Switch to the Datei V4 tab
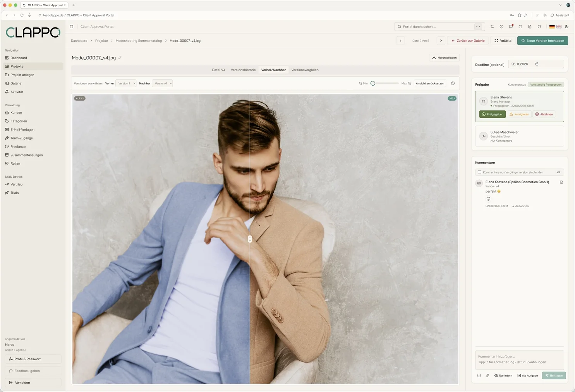Image resolution: width=575 pixels, height=392 pixels. point(218,70)
